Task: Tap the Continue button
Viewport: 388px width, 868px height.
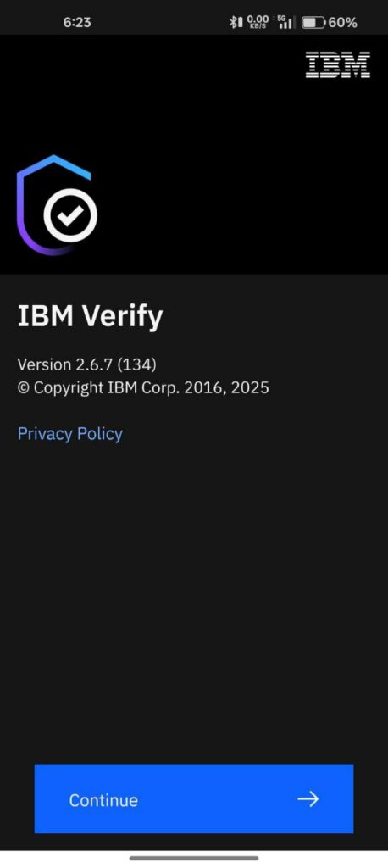Action: (194, 798)
